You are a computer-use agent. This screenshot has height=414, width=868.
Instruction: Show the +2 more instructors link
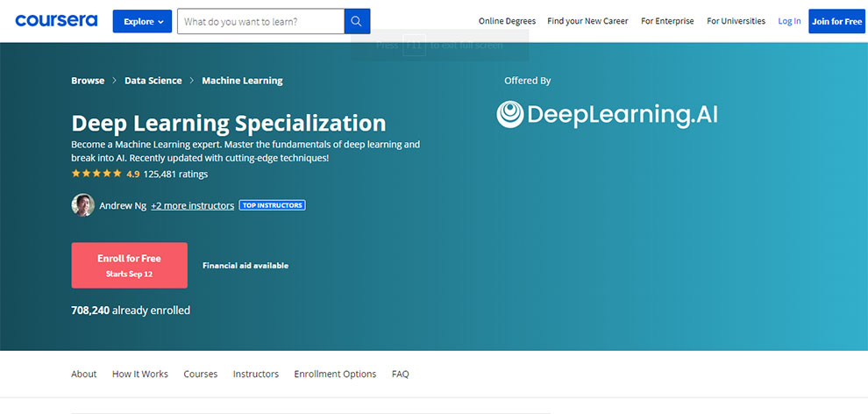192,205
